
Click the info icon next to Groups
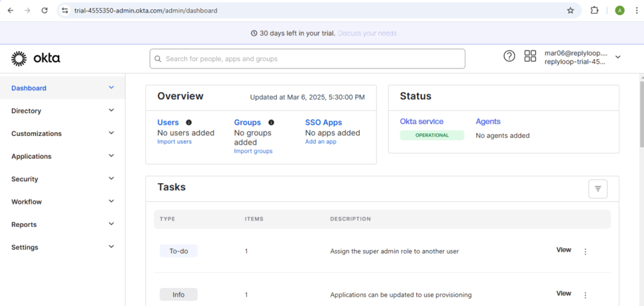pyautogui.click(x=271, y=122)
